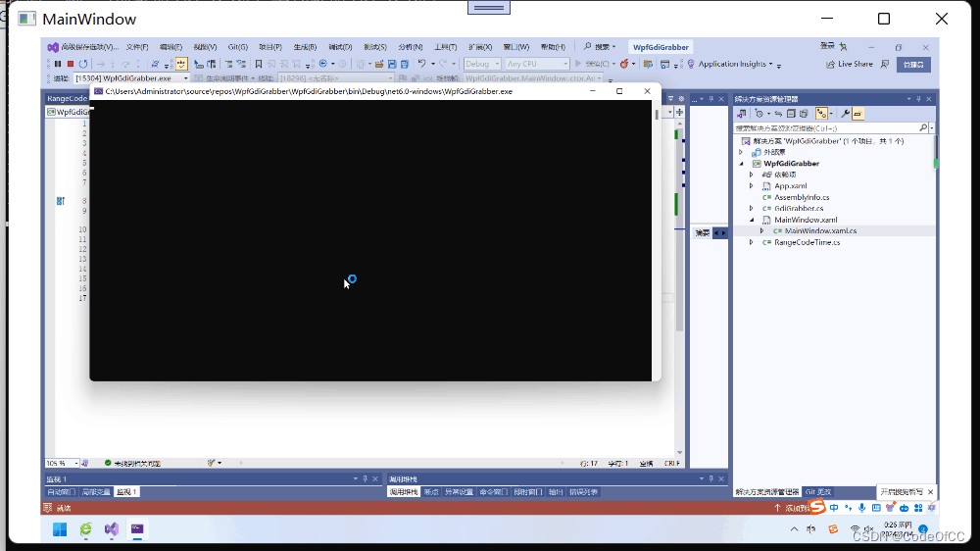The width and height of the screenshot is (980, 551).
Task: Expand the GdiGrabber.cs tree node
Action: coord(752,208)
